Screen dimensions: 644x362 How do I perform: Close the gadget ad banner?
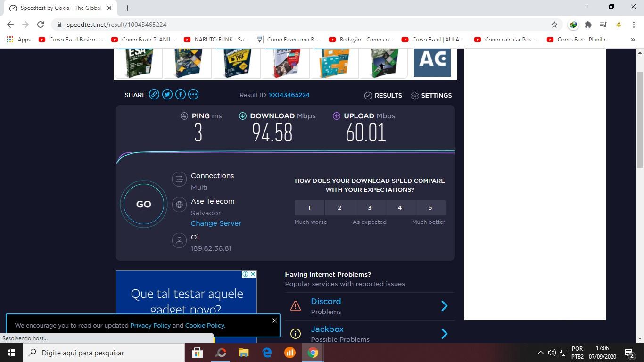(253, 274)
